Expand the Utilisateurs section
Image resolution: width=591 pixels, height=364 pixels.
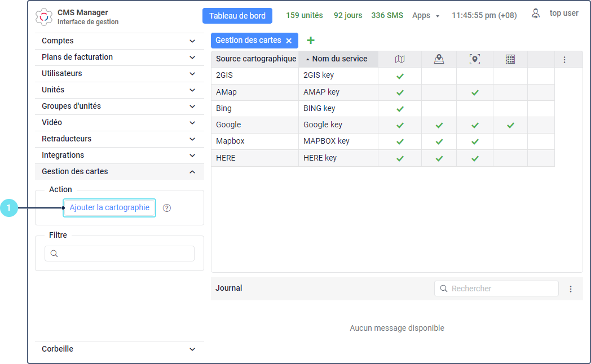point(192,74)
